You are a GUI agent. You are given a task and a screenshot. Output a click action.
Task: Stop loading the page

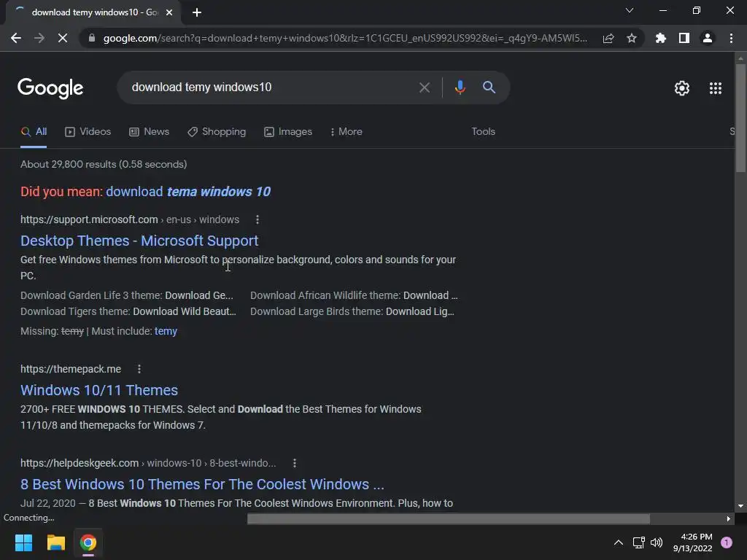(63, 38)
